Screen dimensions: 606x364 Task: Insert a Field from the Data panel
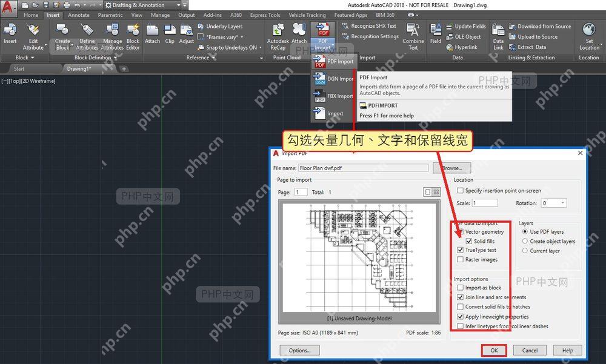point(436,34)
